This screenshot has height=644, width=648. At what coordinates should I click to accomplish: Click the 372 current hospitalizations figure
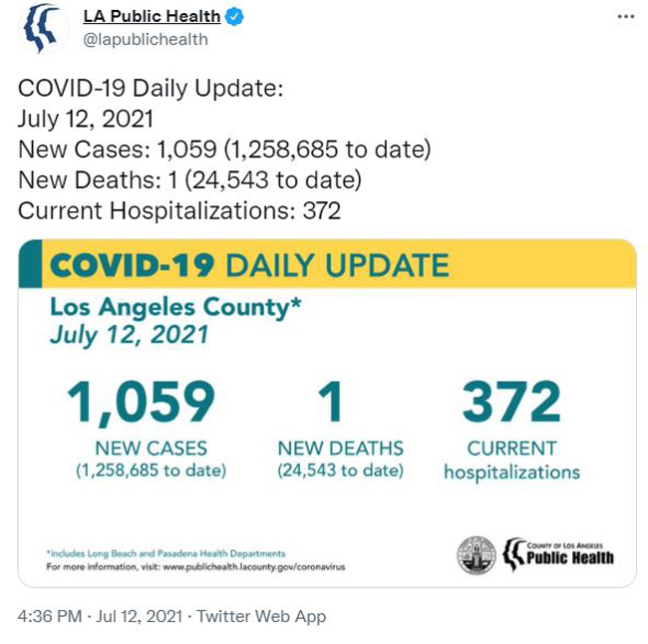click(511, 401)
